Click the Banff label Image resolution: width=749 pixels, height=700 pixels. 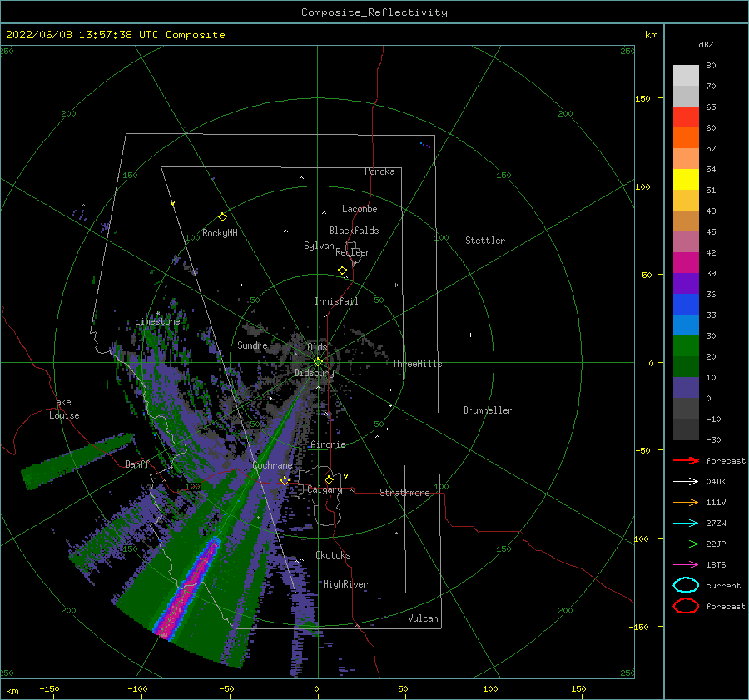137,464
